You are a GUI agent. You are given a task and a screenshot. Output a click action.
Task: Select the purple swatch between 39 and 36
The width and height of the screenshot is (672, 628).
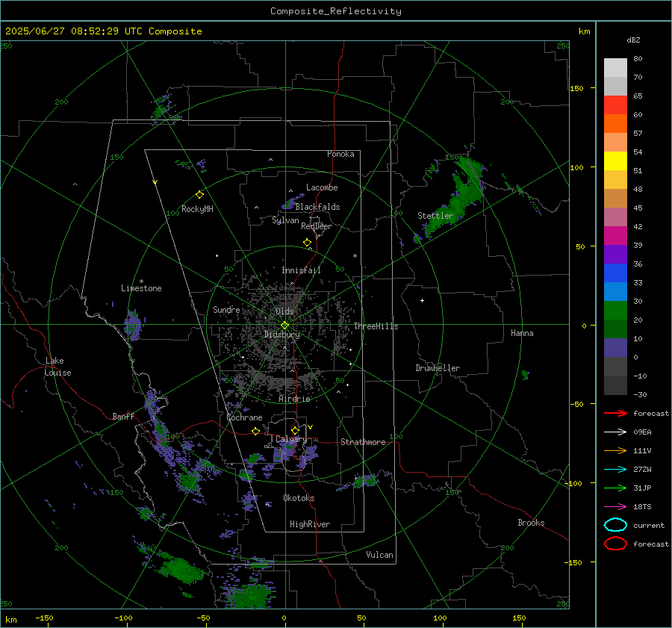(x=615, y=254)
